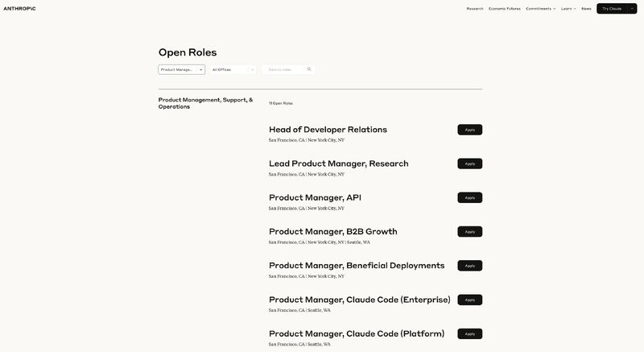Viewport: 644px width, 352px height.
Task: Expand the Learn nav menu
Action: 568,9
